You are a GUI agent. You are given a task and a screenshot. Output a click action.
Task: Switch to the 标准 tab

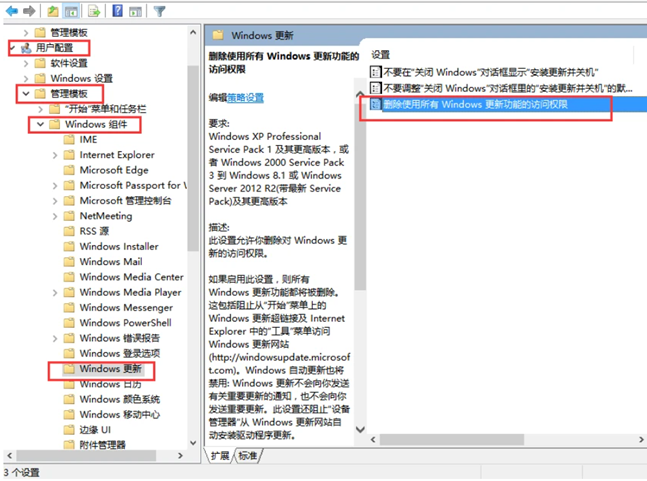(248, 455)
